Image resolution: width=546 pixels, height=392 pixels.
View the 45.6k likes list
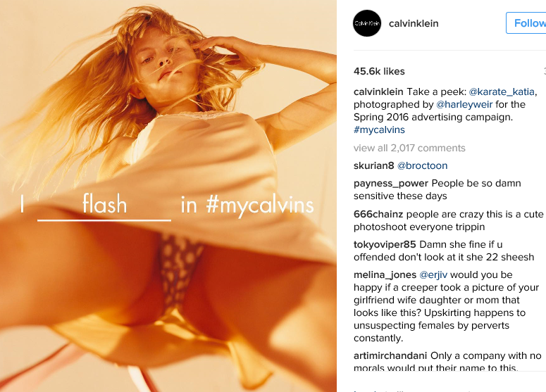(x=379, y=71)
